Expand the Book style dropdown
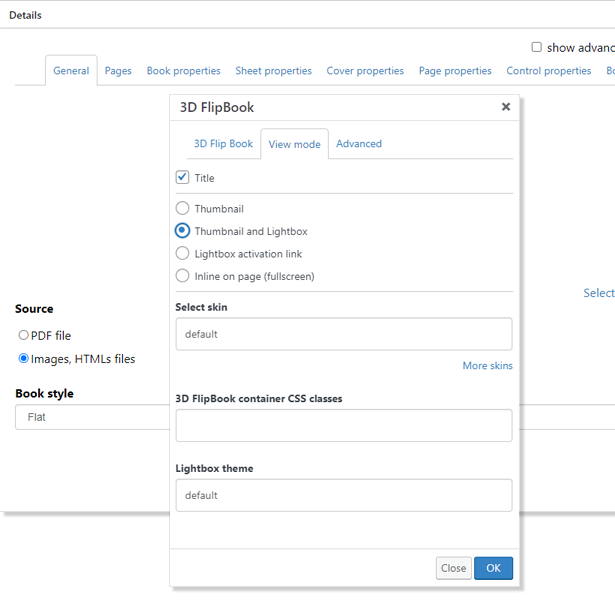The height and width of the screenshot is (605, 615). (x=92, y=417)
